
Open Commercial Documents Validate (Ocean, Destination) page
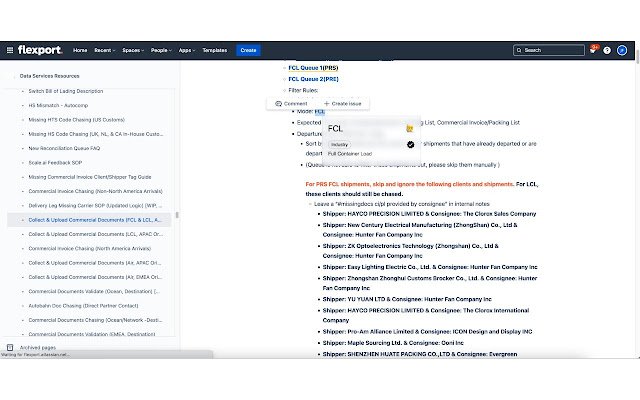coord(94,291)
